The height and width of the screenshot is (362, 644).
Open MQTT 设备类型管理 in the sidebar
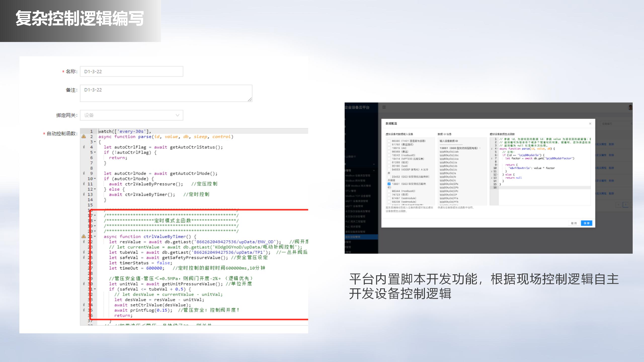356,201
